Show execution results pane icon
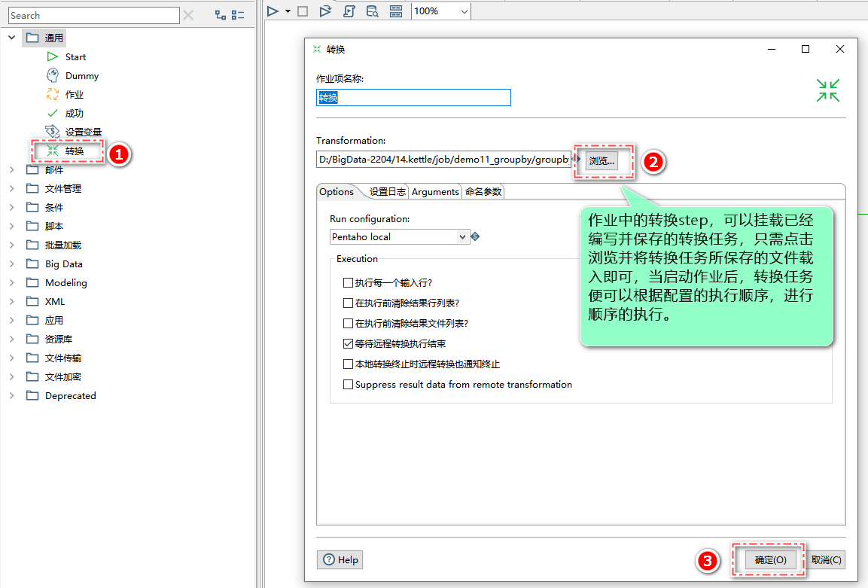This screenshot has height=588, width=868. tap(396, 11)
